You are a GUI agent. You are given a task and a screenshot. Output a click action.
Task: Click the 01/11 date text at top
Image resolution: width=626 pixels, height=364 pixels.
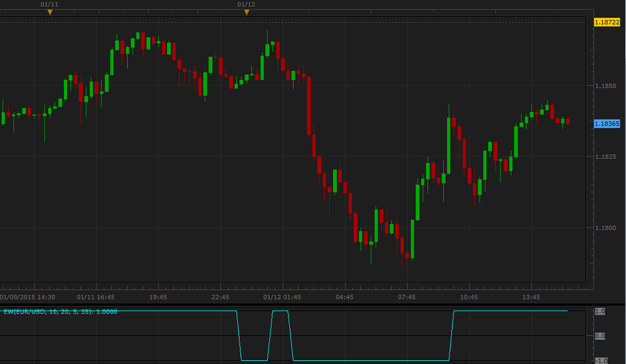[x=49, y=4]
